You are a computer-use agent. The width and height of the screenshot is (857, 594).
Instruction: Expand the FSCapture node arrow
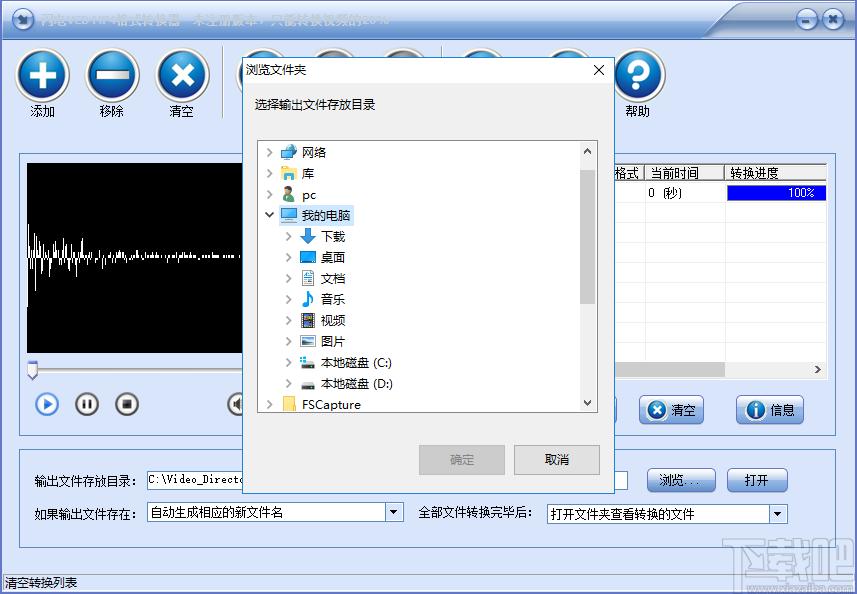(x=269, y=404)
